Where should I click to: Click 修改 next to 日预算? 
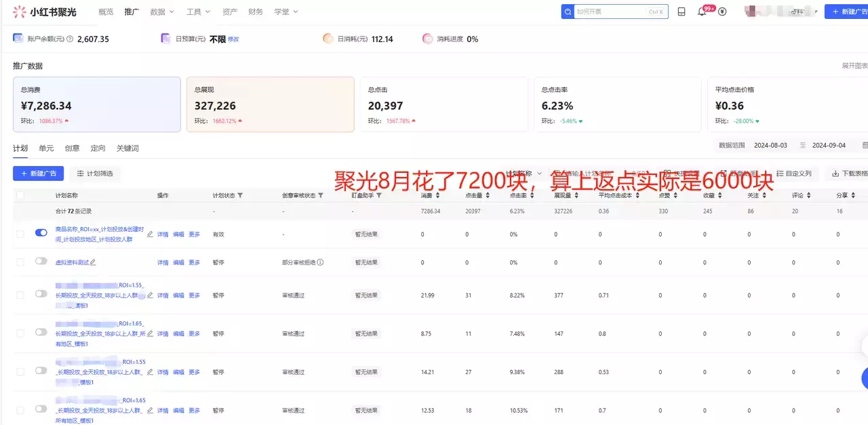click(235, 39)
